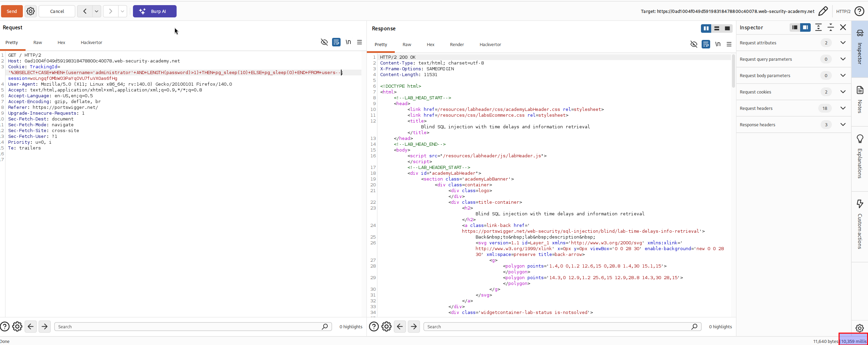Jump to previous Request search match
Viewport: 868px width, 345px height.
(x=31, y=327)
